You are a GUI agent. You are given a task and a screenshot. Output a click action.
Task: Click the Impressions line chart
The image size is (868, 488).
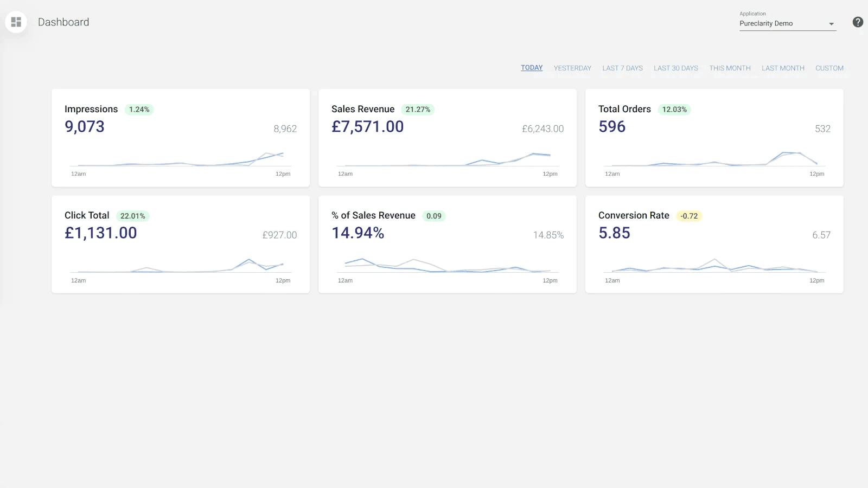[x=180, y=160]
